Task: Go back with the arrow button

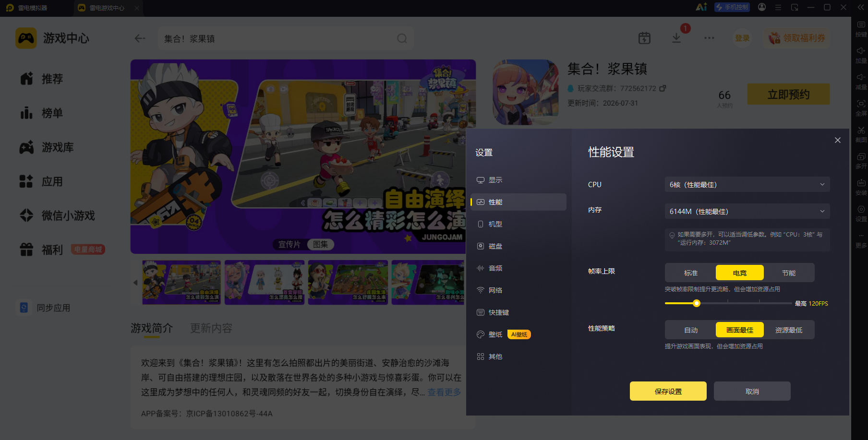Action: [x=140, y=38]
